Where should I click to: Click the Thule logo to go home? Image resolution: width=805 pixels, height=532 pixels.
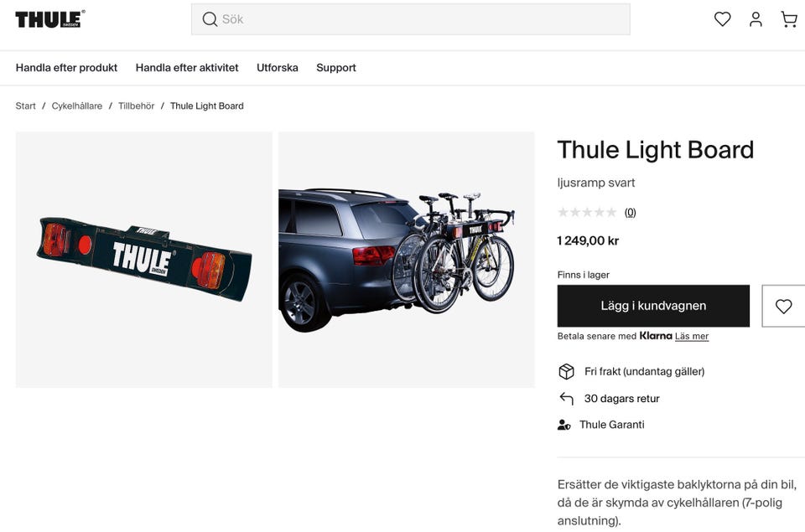point(50,19)
